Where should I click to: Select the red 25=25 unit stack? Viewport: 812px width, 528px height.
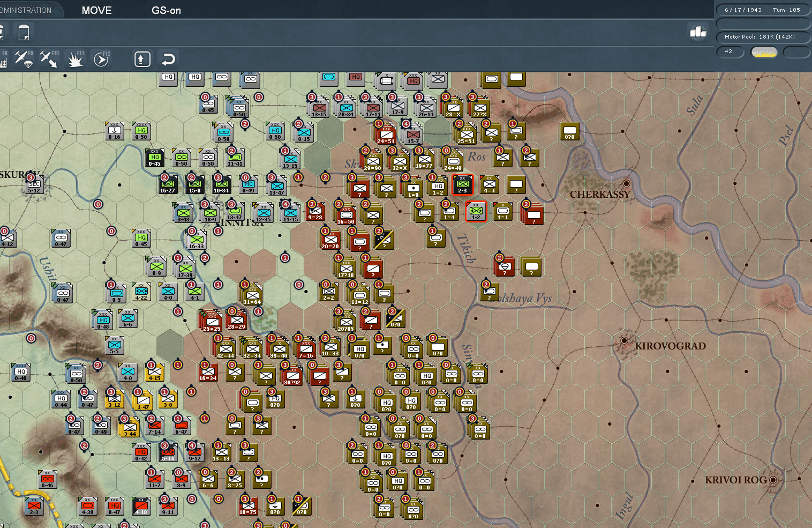point(212,321)
